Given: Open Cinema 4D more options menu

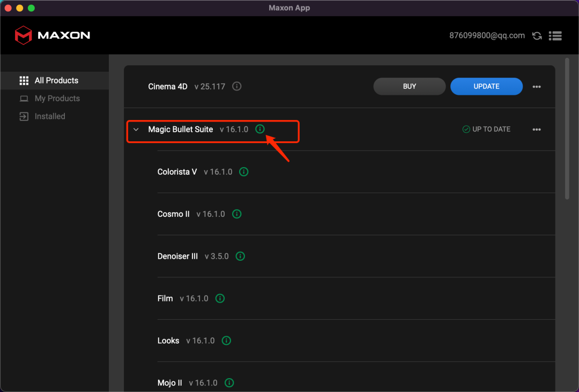Looking at the screenshot, I should point(537,87).
